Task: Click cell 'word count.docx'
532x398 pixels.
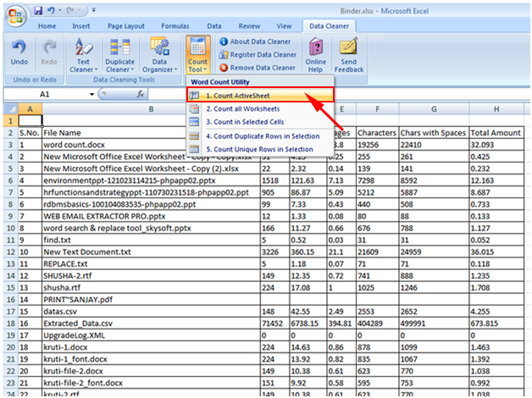Action: 151,145
